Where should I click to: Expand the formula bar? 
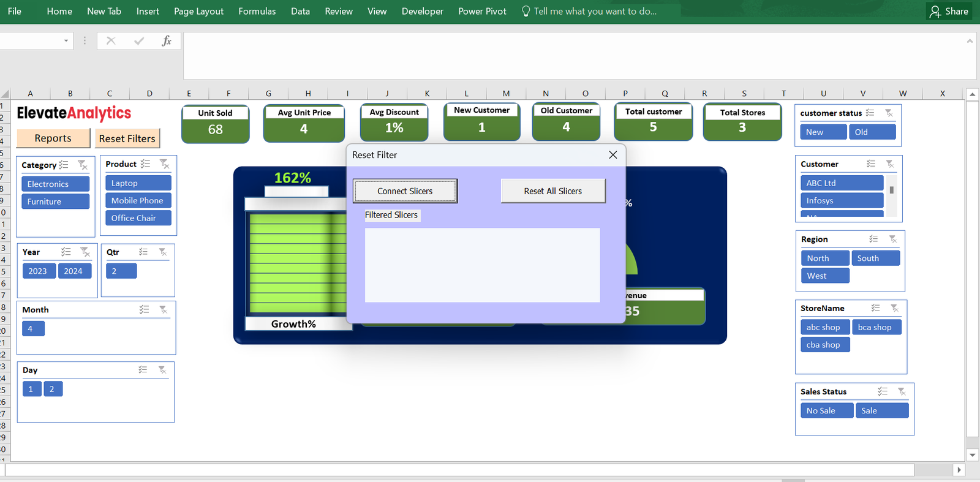pyautogui.click(x=970, y=41)
